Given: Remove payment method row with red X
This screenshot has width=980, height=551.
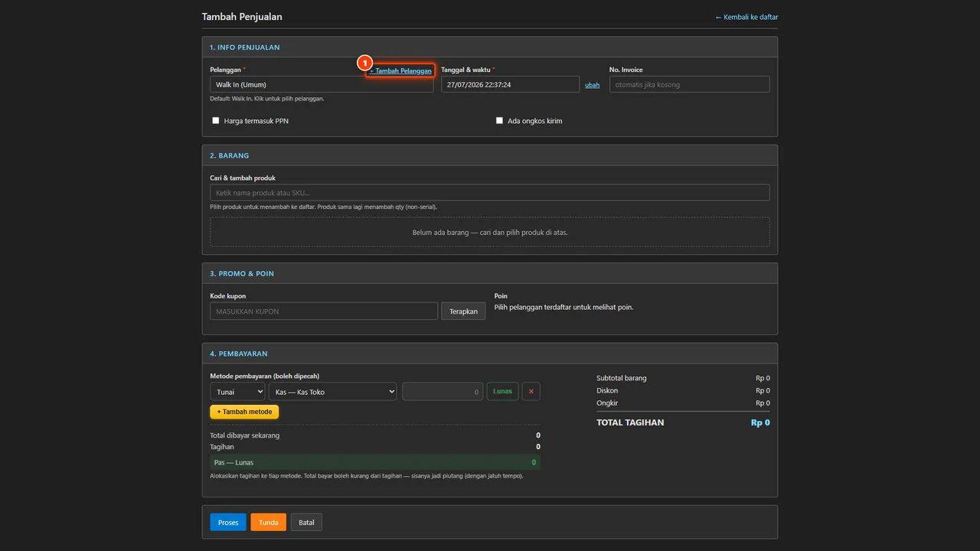Looking at the screenshot, I should pos(531,391).
